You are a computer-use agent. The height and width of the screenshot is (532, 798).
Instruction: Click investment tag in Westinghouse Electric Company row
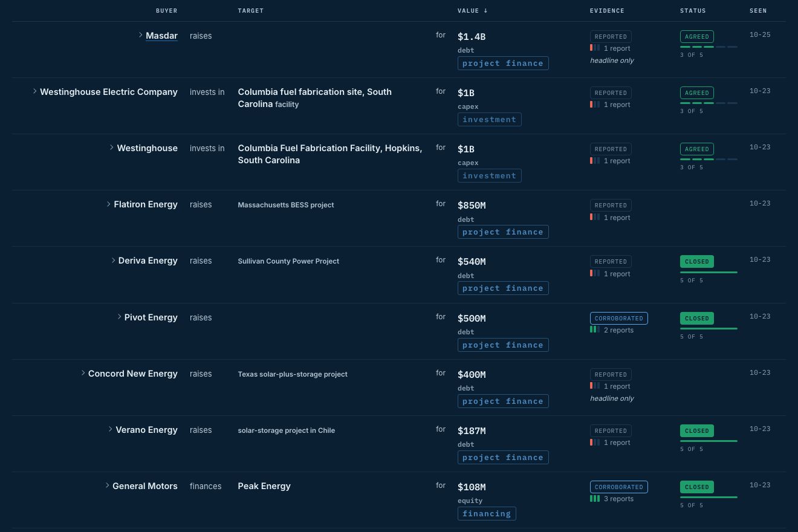[490, 120]
